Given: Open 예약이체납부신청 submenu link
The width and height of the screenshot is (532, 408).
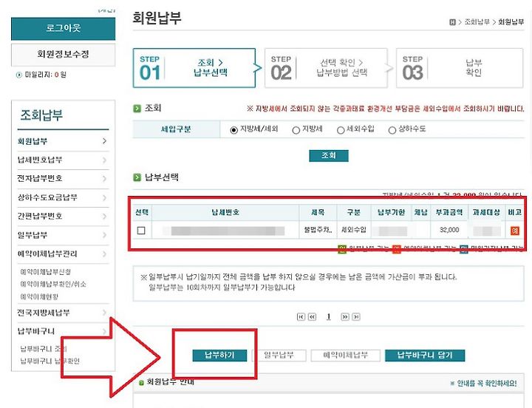Looking at the screenshot, I should click(x=46, y=272).
